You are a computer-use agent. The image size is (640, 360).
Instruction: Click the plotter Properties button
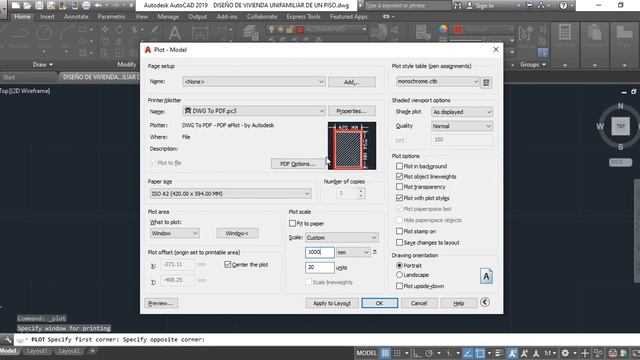pos(351,111)
